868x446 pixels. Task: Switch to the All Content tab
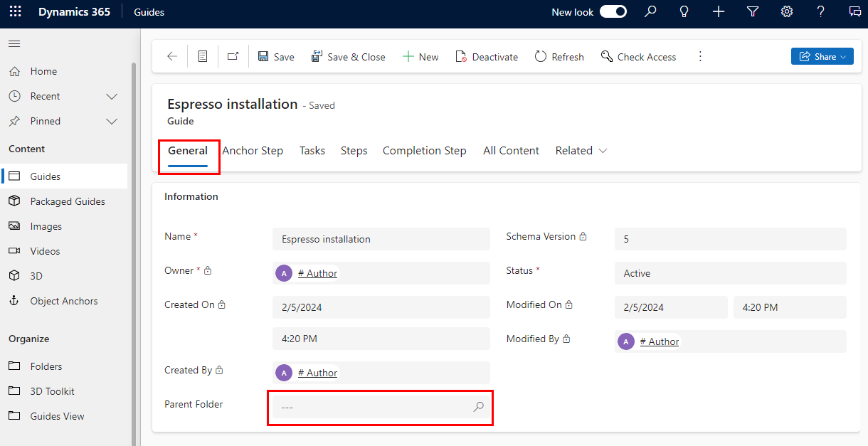[x=511, y=150]
